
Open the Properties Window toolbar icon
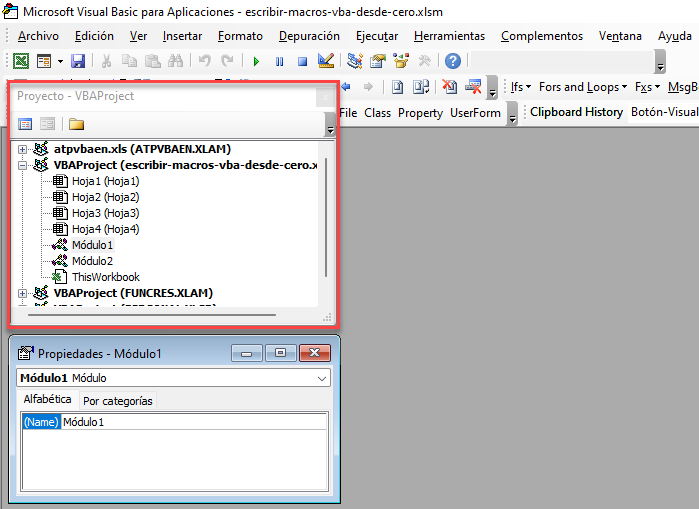pos(378,61)
